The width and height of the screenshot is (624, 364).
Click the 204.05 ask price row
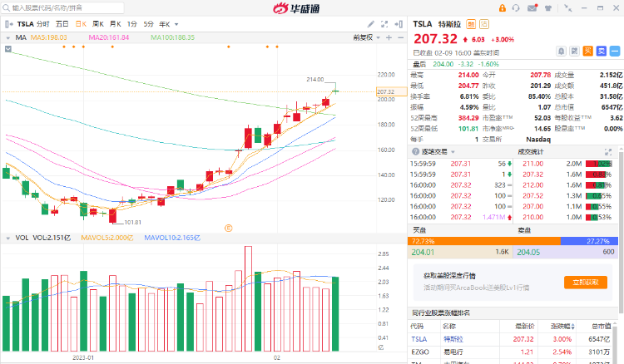[566, 252]
